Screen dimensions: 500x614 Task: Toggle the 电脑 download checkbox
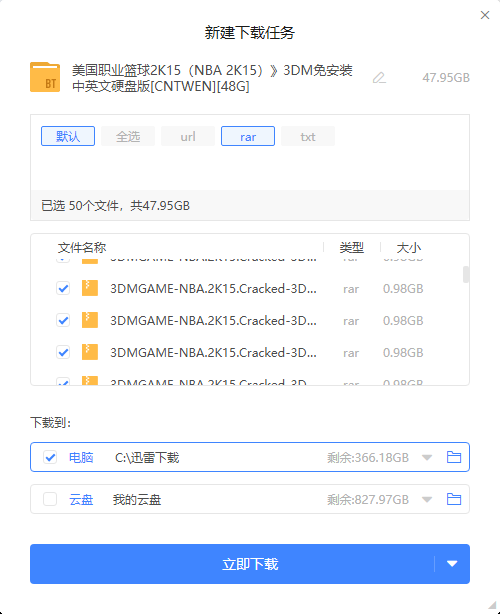(x=50, y=457)
